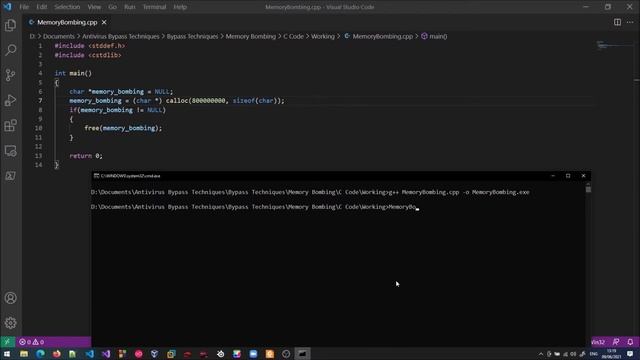The width and height of the screenshot is (640, 360).
Task: Open the Edit menu
Action: point(42,7)
